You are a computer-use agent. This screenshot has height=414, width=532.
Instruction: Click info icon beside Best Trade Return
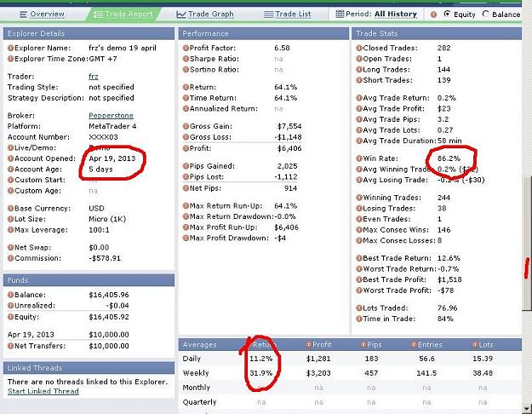359,258
